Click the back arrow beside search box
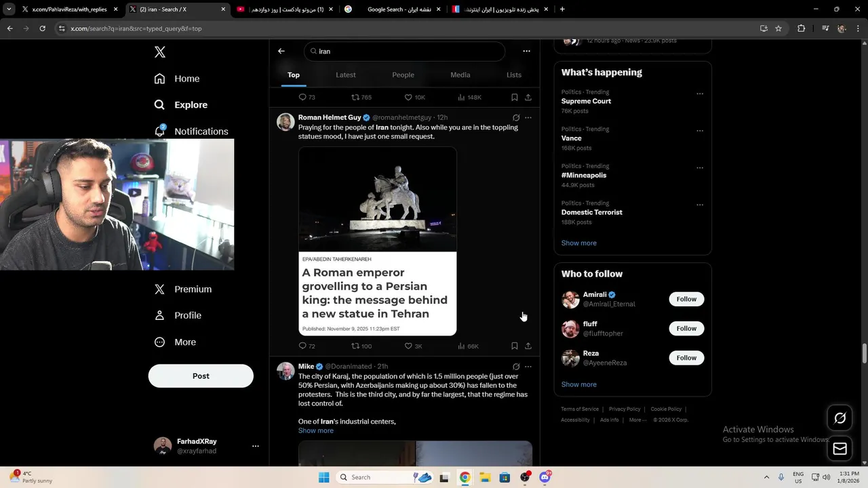This screenshot has width=868, height=488. (x=281, y=51)
